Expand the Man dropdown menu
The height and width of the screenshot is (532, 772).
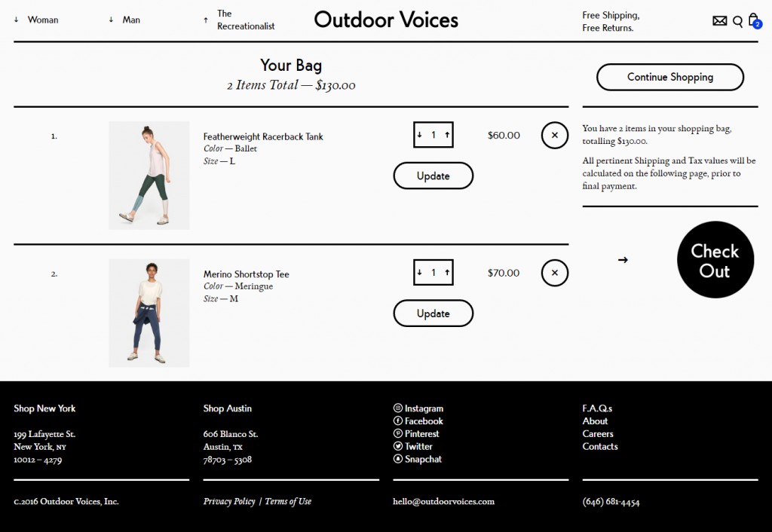tap(124, 20)
